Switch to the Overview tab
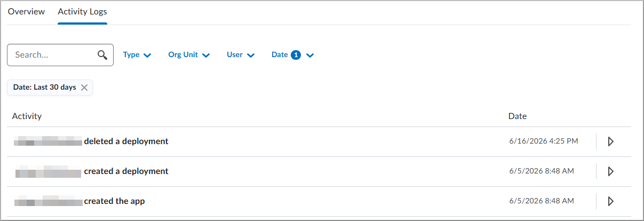 26,12
